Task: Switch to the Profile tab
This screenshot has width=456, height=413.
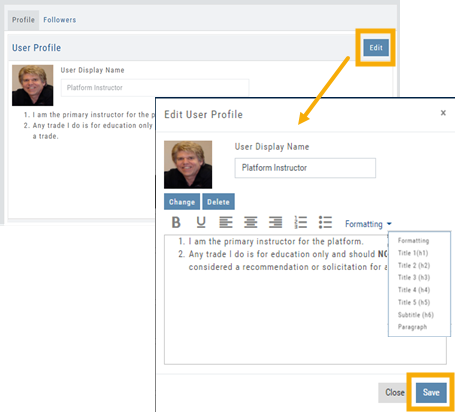Action: 23,20
